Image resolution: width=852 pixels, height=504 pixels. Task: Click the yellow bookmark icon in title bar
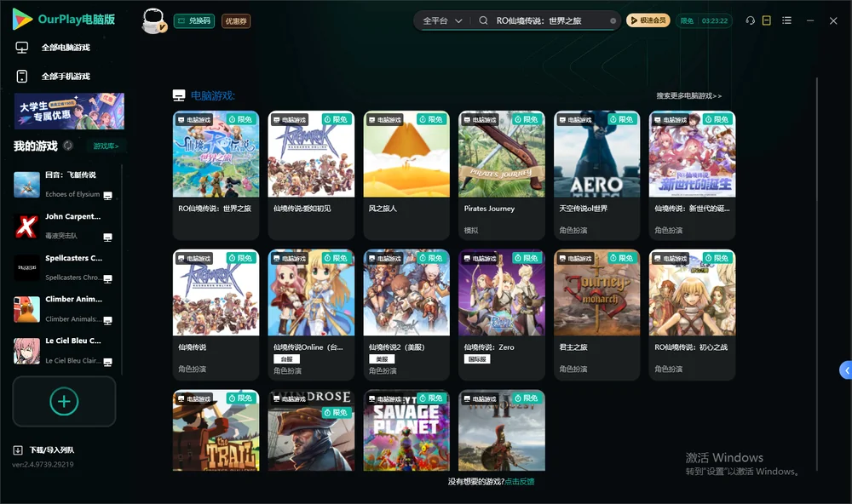point(767,20)
